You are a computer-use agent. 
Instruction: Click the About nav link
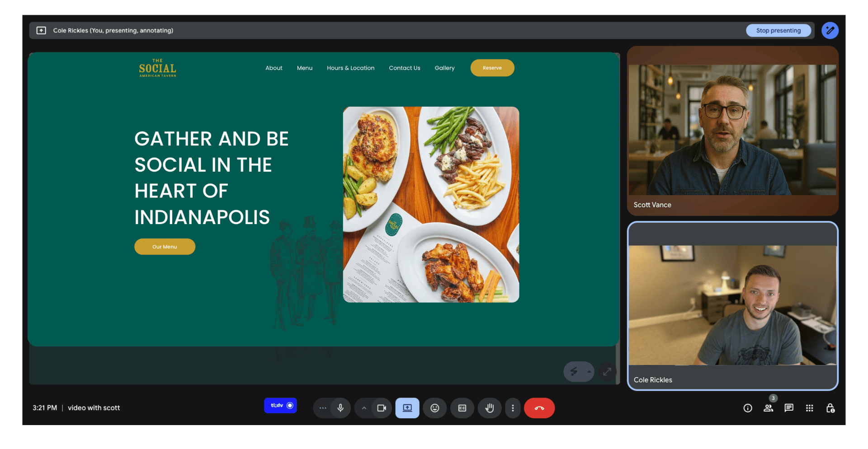pyautogui.click(x=274, y=68)
